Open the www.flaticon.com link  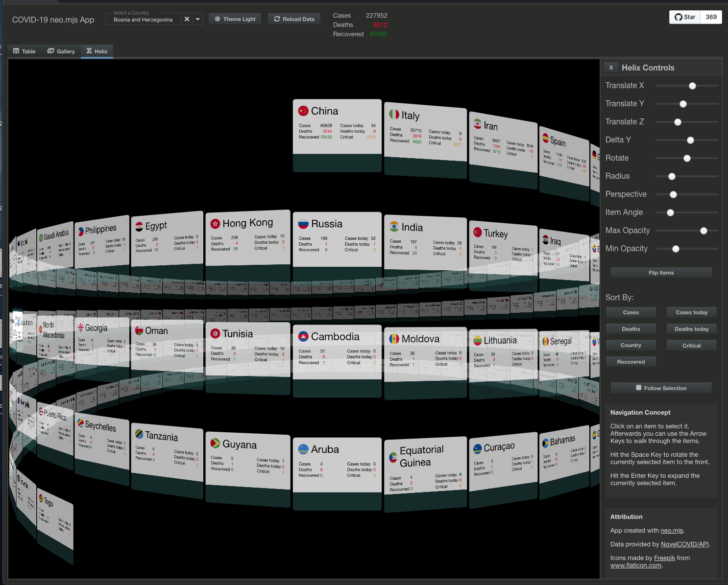coord(636,565)
